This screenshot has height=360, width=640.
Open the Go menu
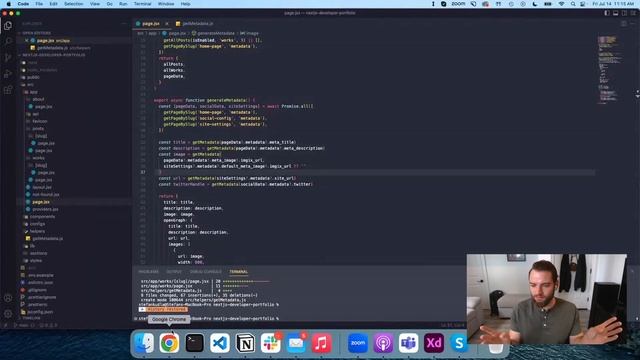(109, 4)
